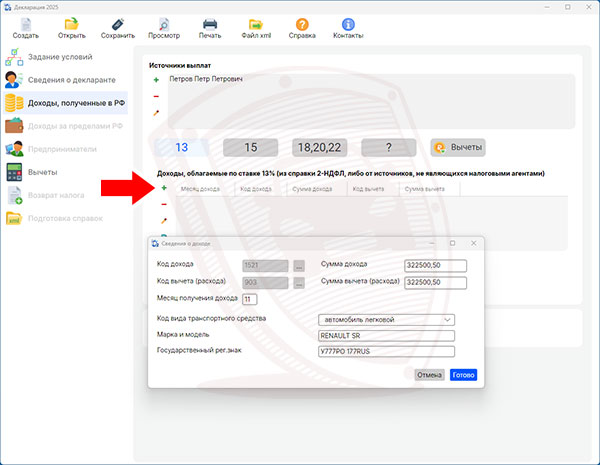Open a file with the Открыть icon
This screenshot has width=600, height=465.
coord(71,24)
